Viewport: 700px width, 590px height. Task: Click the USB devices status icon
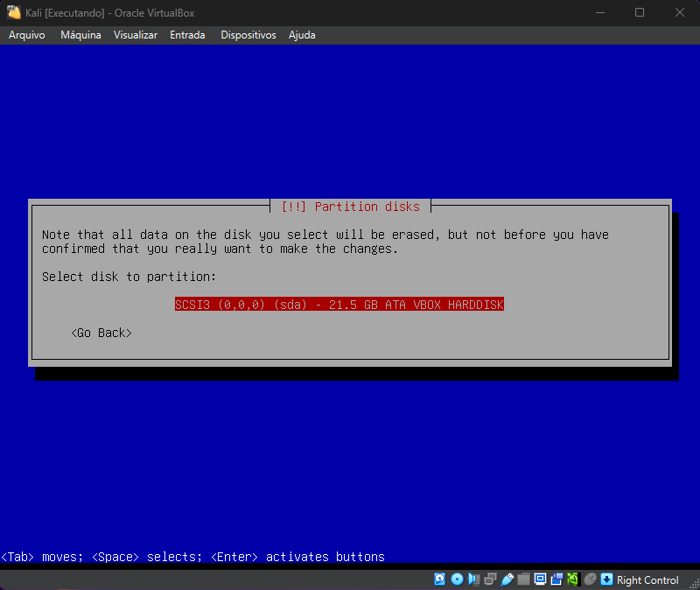coord(507,579)
